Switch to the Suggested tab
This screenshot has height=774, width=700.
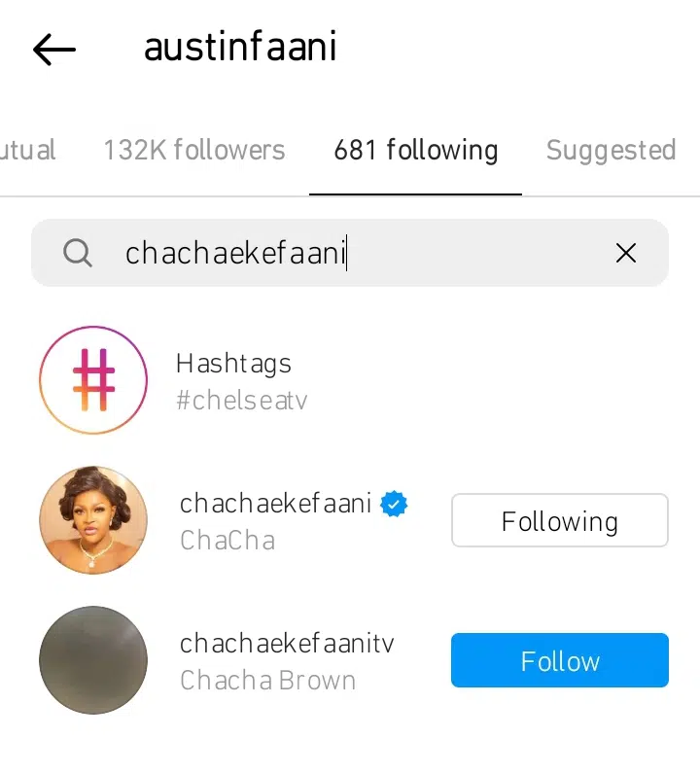(611, 150)
